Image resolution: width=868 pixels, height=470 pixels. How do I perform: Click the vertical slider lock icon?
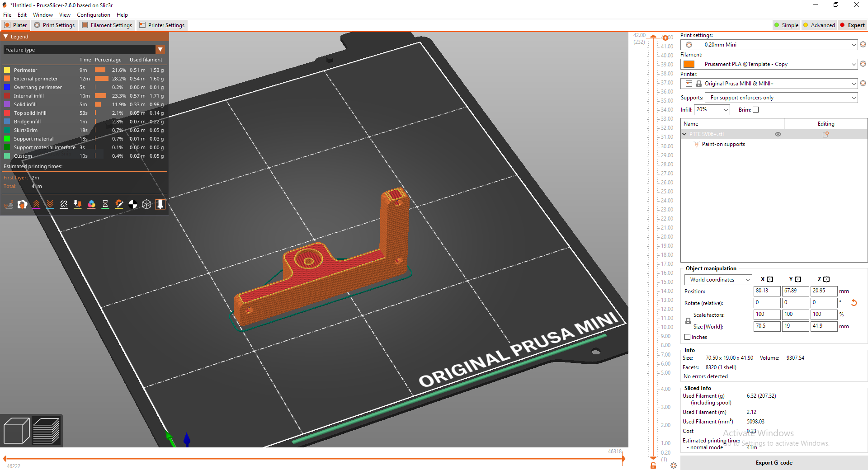(653, 465)
